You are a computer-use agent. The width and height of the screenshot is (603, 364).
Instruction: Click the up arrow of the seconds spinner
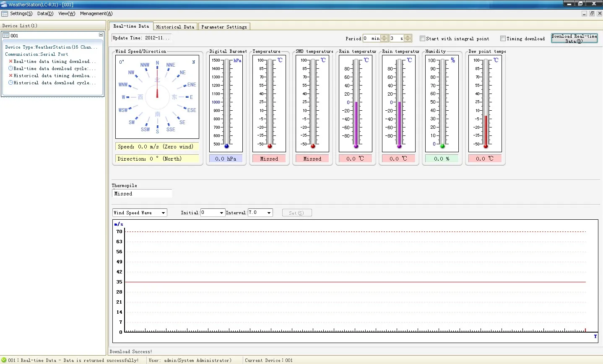tap(407, 36)
